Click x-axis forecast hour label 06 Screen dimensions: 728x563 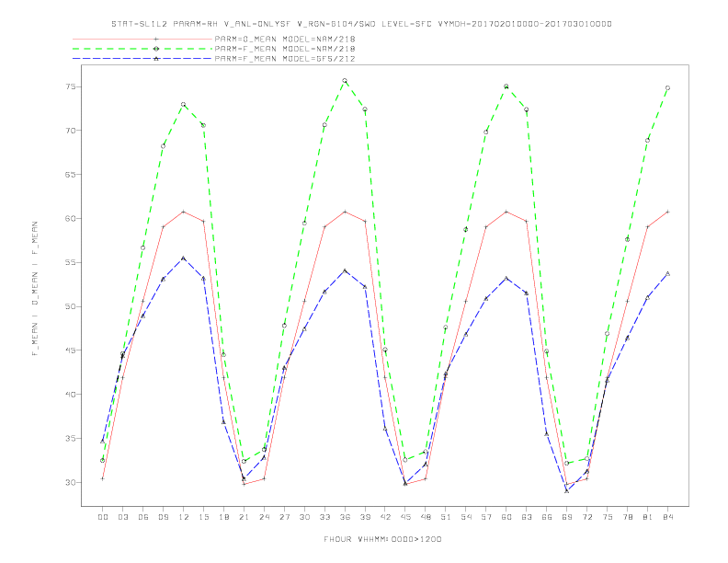click(x=143, y=517)
